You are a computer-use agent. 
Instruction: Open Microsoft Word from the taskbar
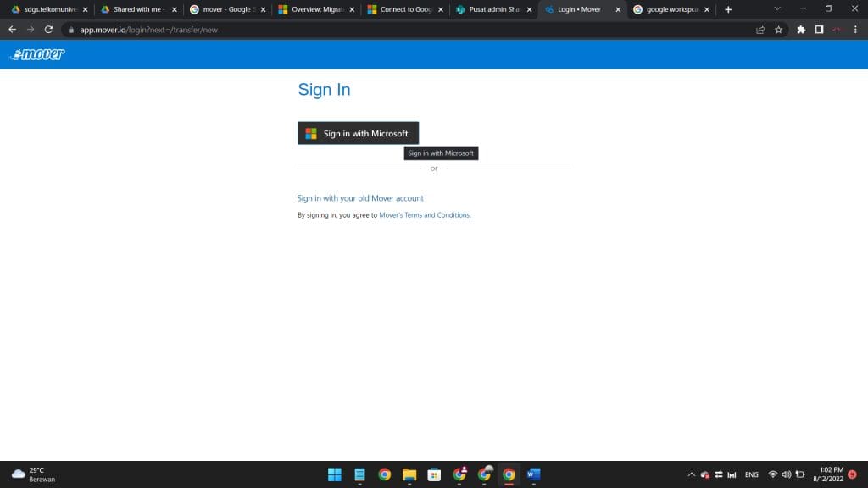pos(534,474)
